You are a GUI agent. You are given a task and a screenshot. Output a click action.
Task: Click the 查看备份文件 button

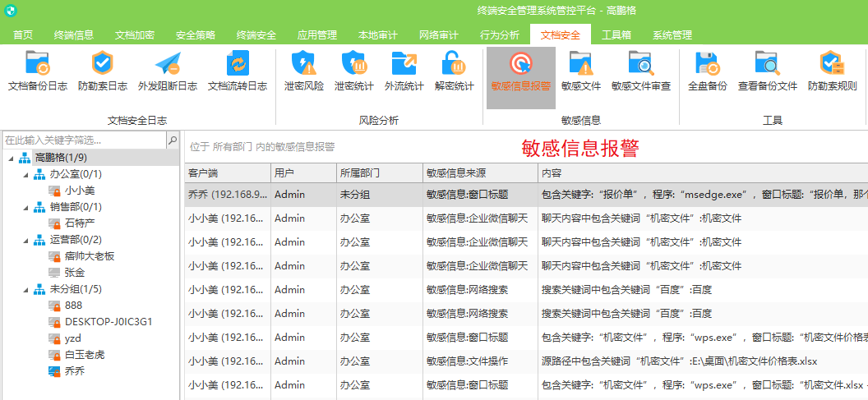pyautogui.click(x=768, y=72)
